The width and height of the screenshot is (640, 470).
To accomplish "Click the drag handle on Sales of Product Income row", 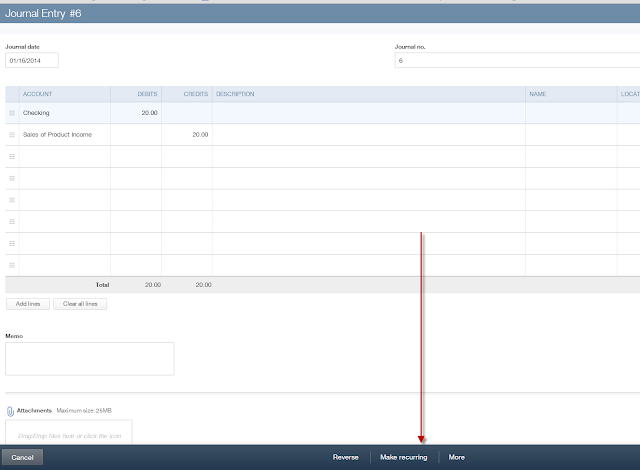I will click(12, 135).
